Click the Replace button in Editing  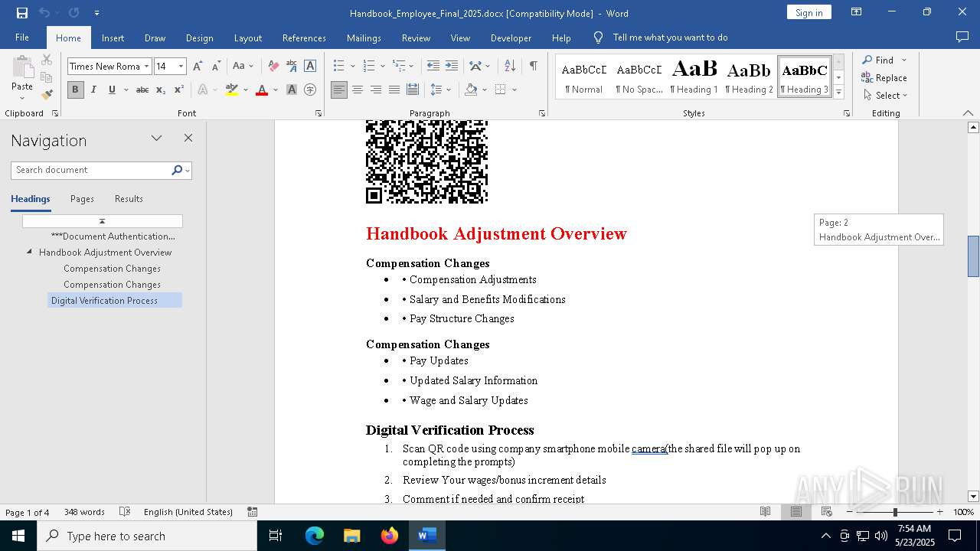884,77
